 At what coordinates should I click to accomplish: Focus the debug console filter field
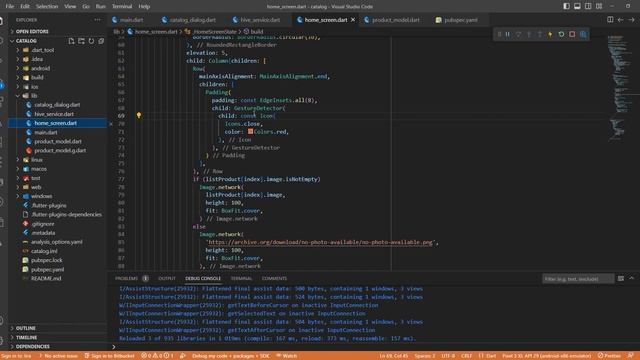(578, 279)
